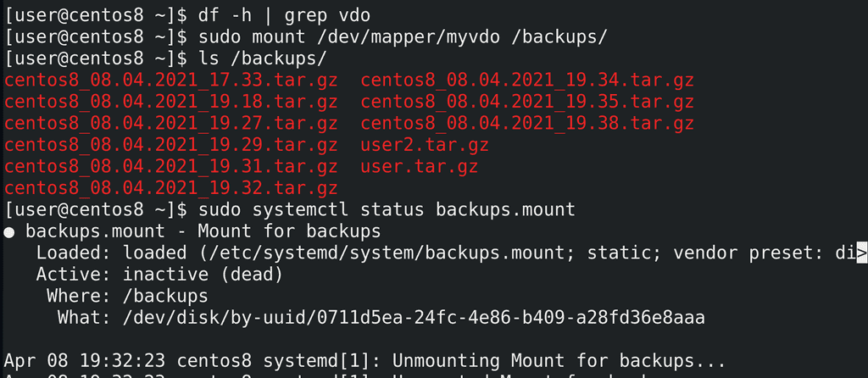Click file centos8_08.04.2021_19.18.tar.gz
Viewport: 868px width, 378px height.
pyautogui.click(x=171, y=102)
